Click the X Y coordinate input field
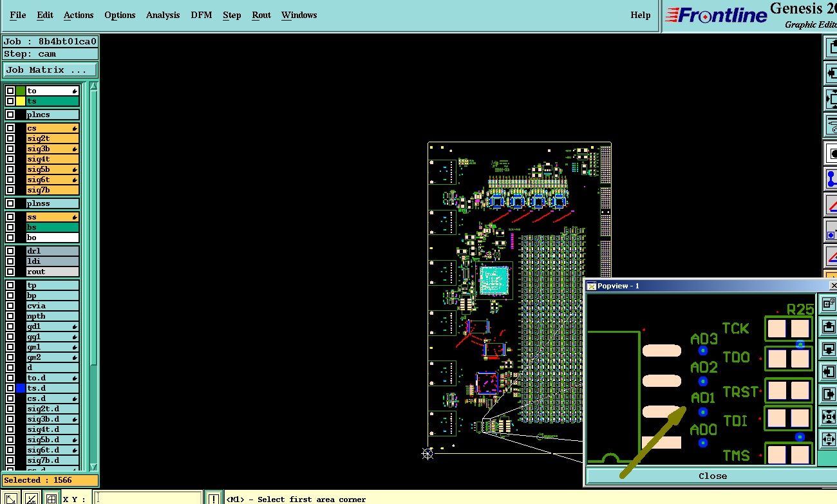837x504 pixels. (147, 498)
